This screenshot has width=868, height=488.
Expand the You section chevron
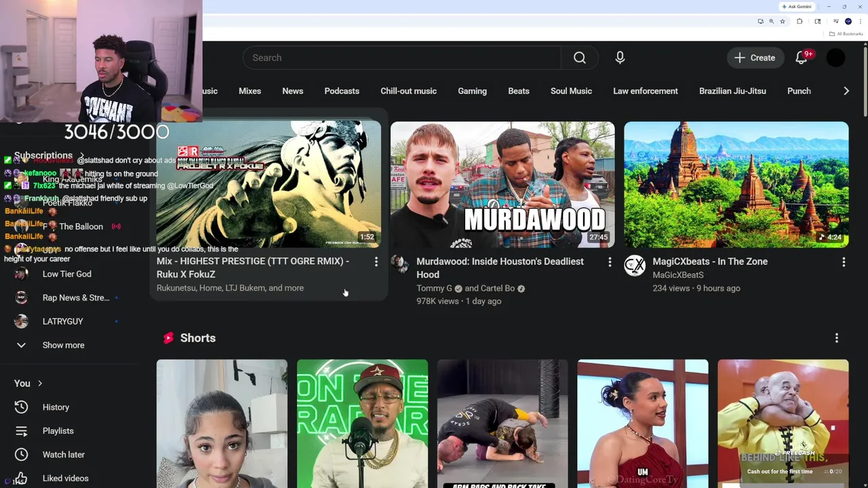click(x=40, y=384)
